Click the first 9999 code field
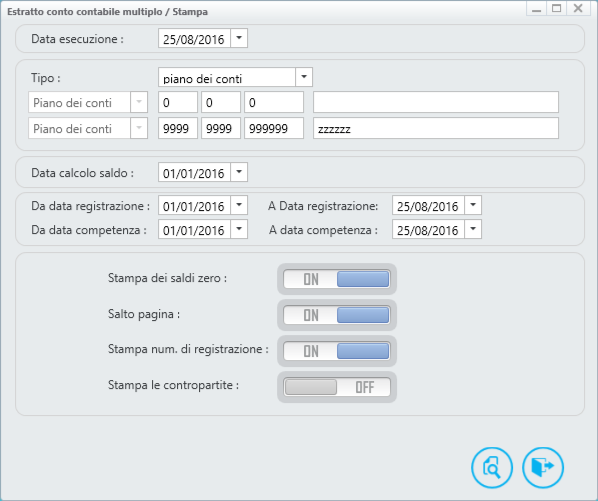This screenshot has height=501, width=598. point(178,128)
